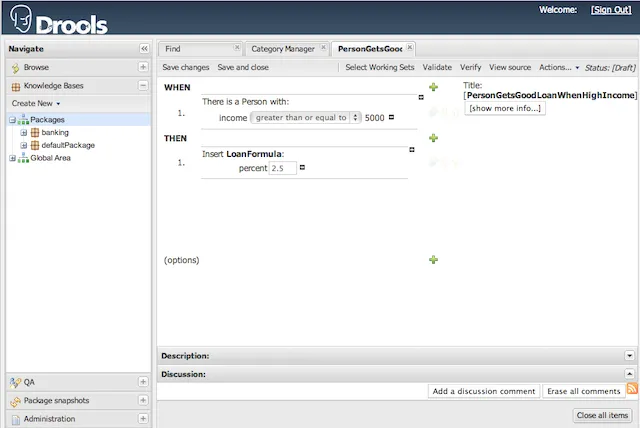Remove the Insert LoanFormula action icon
This screenshot has width=640, height=428.
pyautogui.click(x=412, y=150)
